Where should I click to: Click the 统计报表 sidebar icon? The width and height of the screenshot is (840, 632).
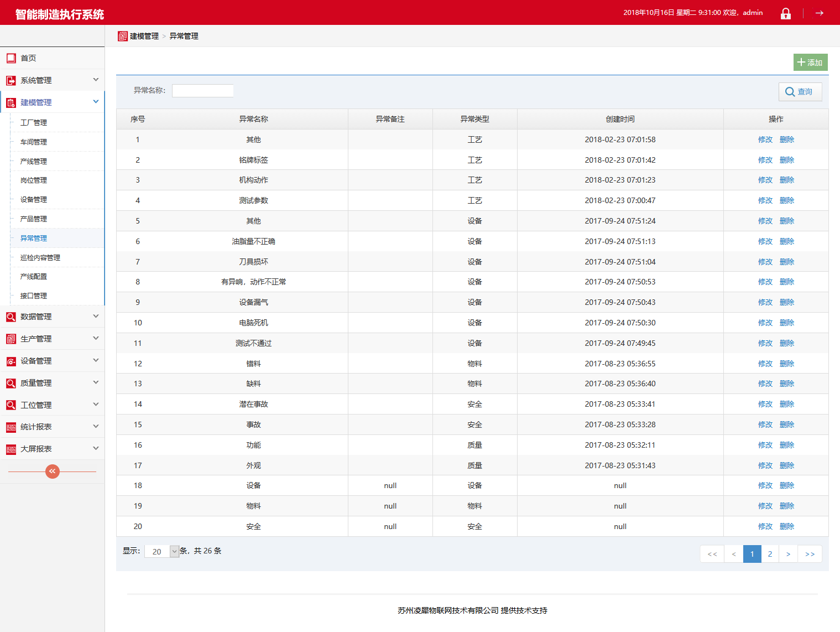click(x=11, y=427)
